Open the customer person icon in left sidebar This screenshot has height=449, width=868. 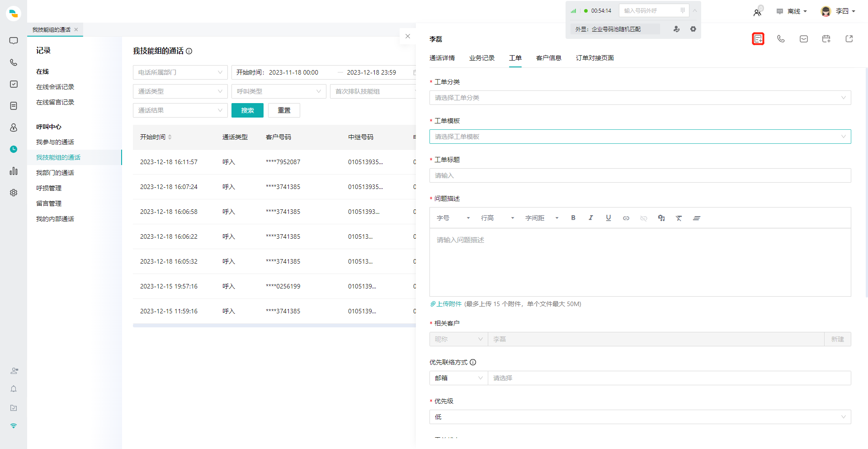coord(14,128)
